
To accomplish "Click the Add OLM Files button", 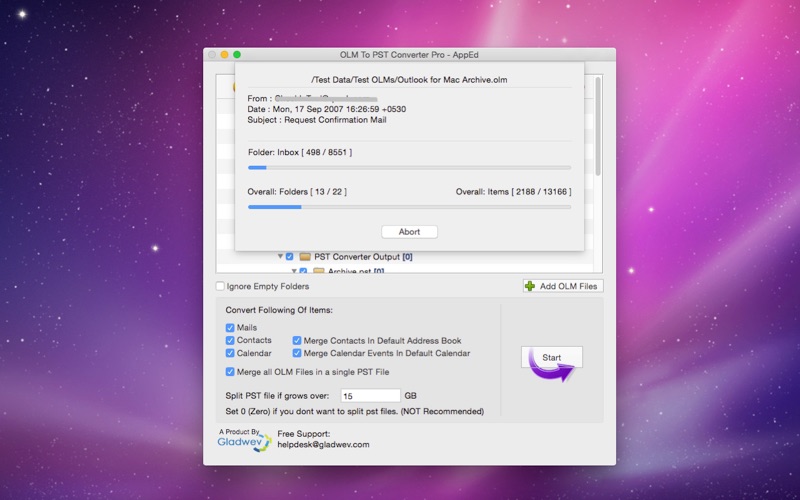I will [563, 286].
